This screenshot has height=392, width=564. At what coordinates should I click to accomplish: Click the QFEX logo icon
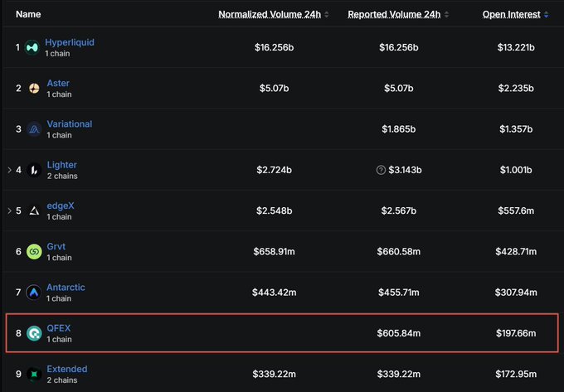tap(34, 333)
